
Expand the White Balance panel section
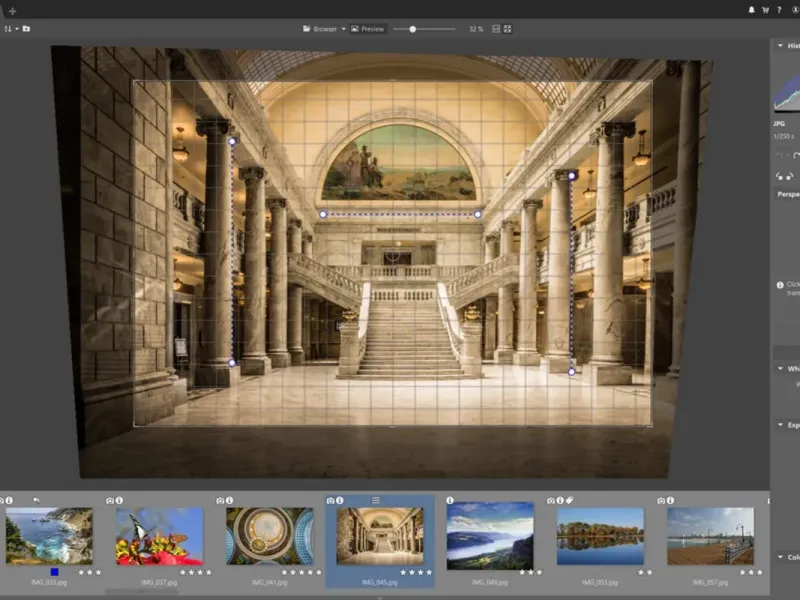pos(780,368)
